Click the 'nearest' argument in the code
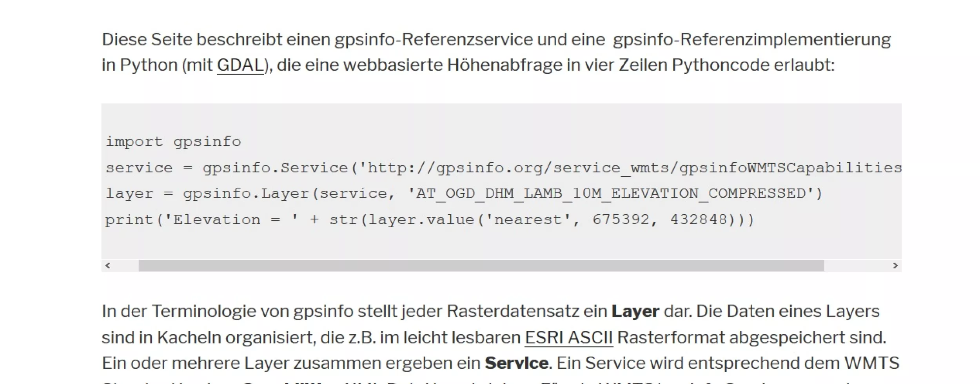 pos(528,220)
